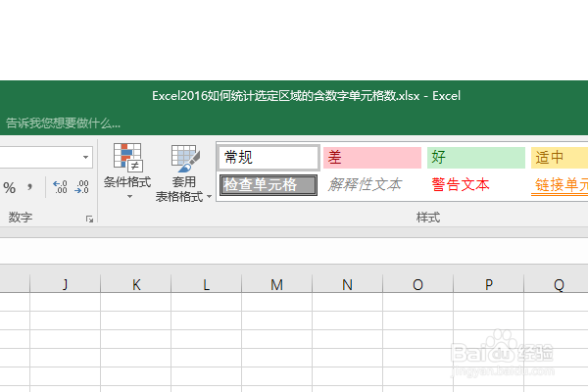Select column M header
This screenshot has height=392, width=588.
click(276, 284)
